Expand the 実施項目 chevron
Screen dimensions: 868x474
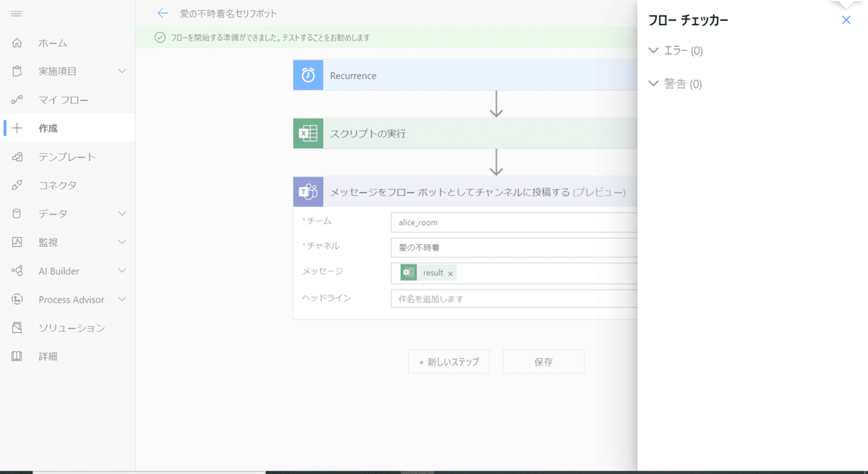pyautogui.click(x=122, y=71)
